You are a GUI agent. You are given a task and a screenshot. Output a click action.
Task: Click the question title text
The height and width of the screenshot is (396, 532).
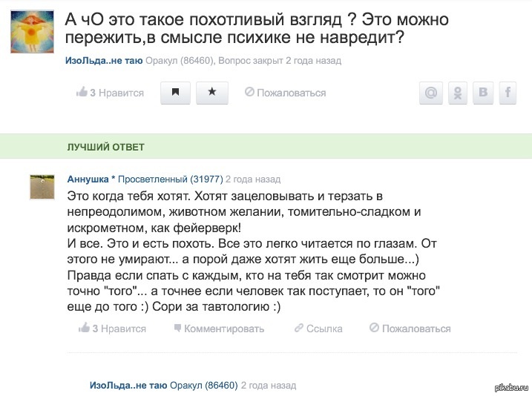[x=257, y=28]
